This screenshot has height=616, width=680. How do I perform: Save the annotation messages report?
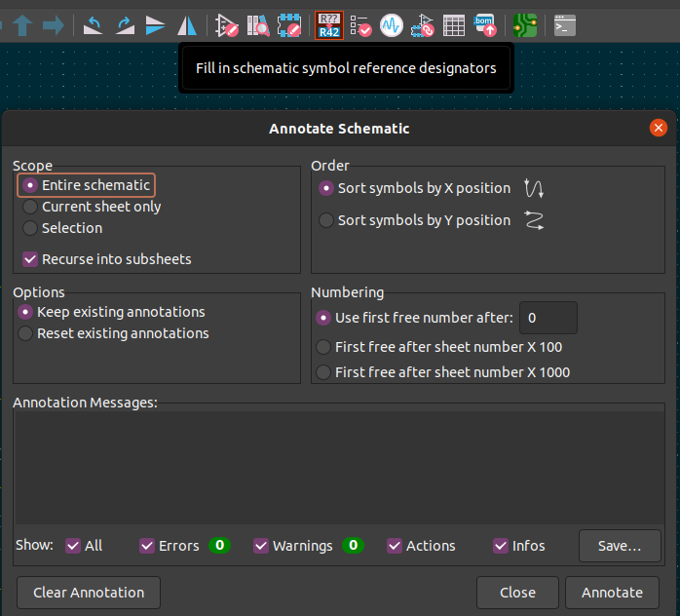click(620, 545)
